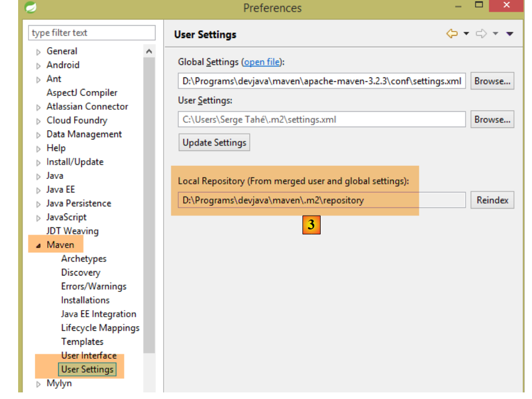
Task: Open the preferences view menu arrow
Action: click(x=509, y=34)
